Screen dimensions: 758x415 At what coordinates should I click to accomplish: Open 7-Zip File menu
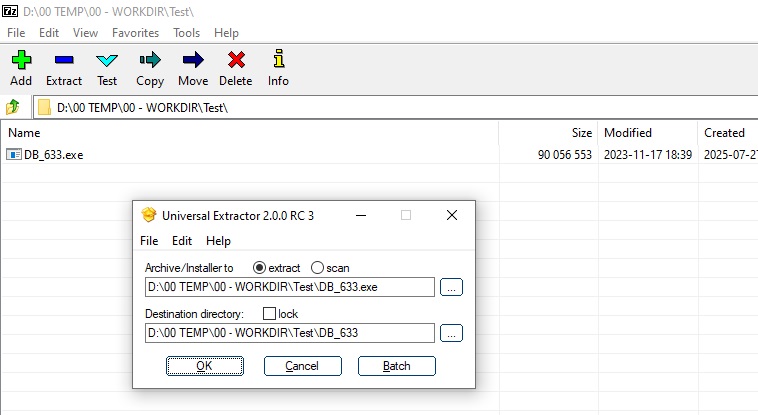point(16,33)
